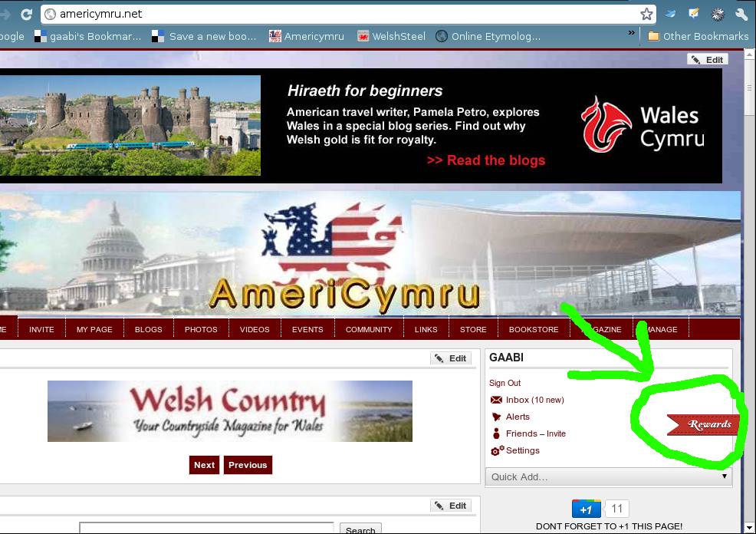Click the scrollbar down arrow

(750, 527)
